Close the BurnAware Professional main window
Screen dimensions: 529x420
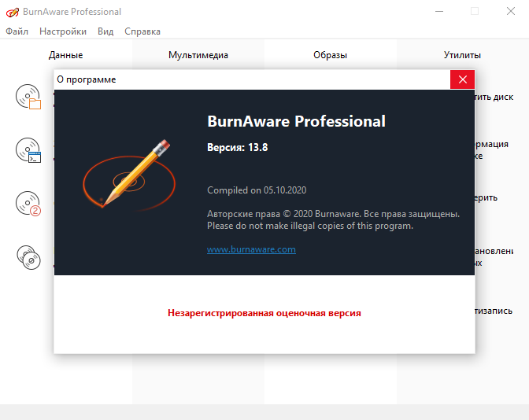click(511, 12)
